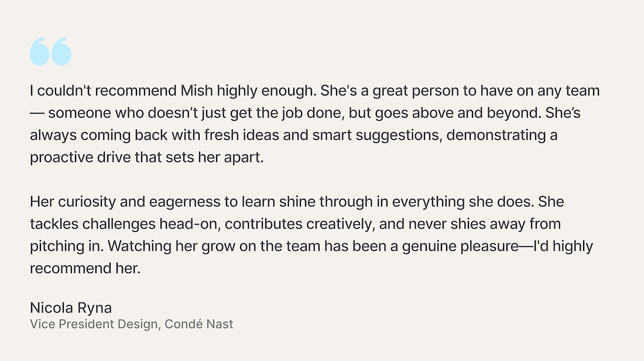Click the words 'Condé Nast' in the subtitle

click(x=199, y=324)
